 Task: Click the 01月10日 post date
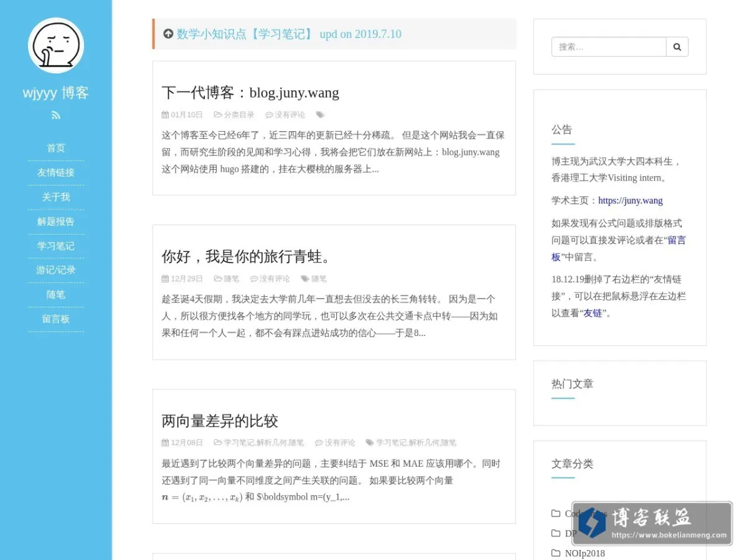coord(187,115)
